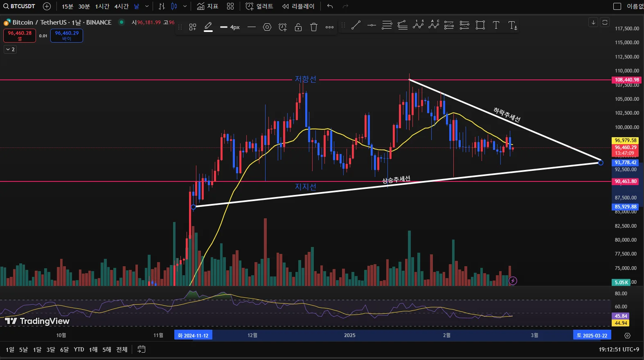The width and height of the screenshot is (644, 360).
Task: Select the Trend-Based Fib Extension tool
Action: point(403,25)
